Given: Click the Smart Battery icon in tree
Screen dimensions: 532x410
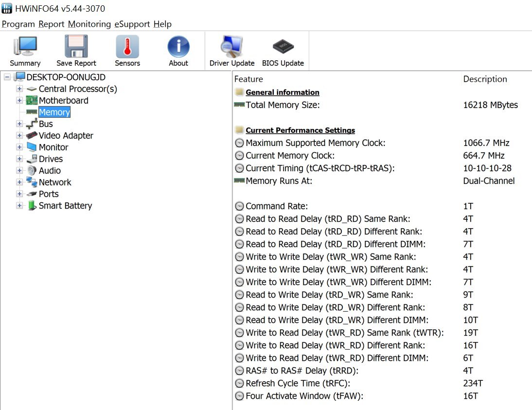Looking at the screenshot, I should pos(32,206).
